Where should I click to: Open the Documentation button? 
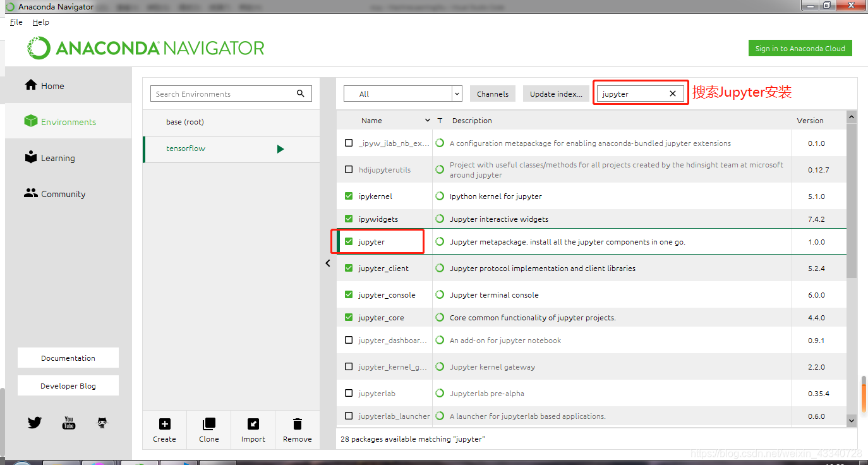(68, 358)
